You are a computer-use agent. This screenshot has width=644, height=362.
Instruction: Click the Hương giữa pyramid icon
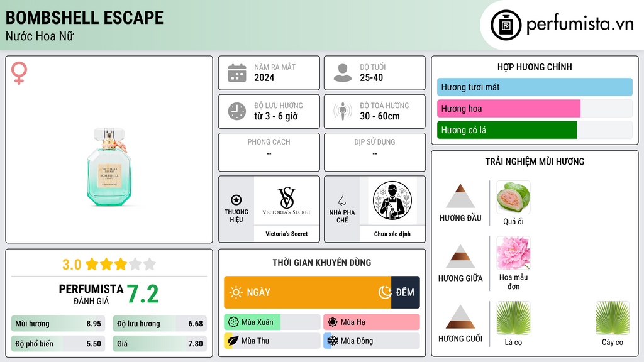460,256
